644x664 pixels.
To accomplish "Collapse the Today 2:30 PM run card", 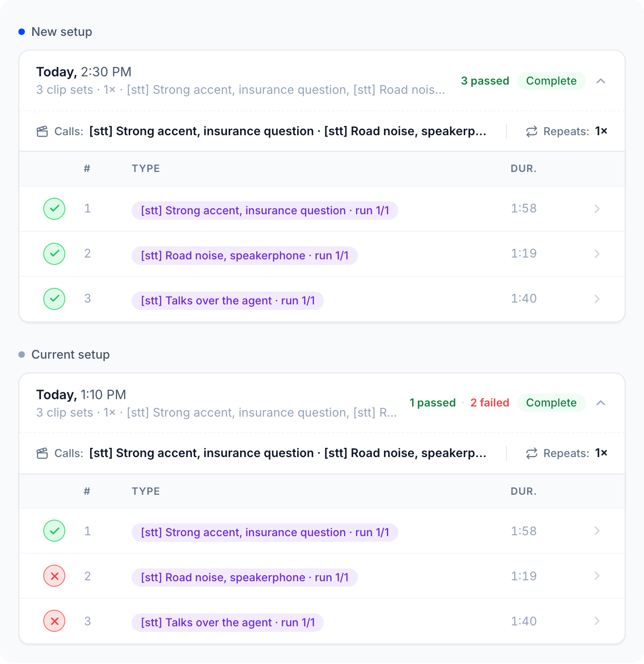I will tap(600, 81).
